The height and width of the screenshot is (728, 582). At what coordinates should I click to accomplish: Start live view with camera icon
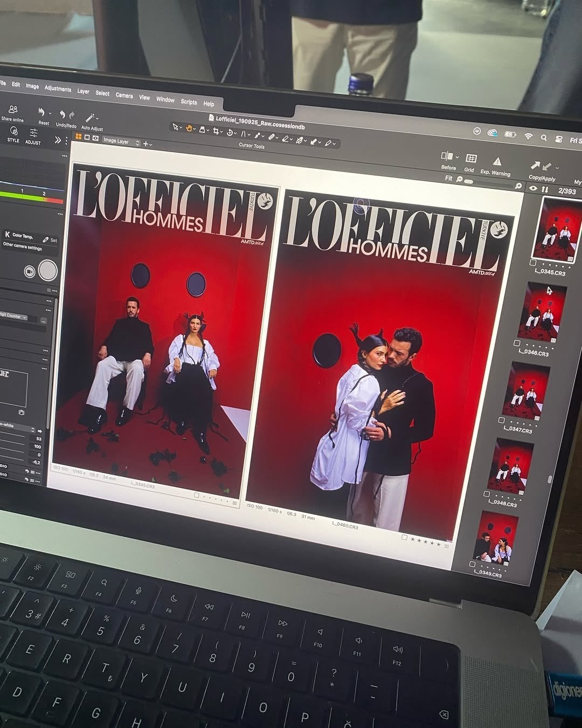[x=30, y=272]
